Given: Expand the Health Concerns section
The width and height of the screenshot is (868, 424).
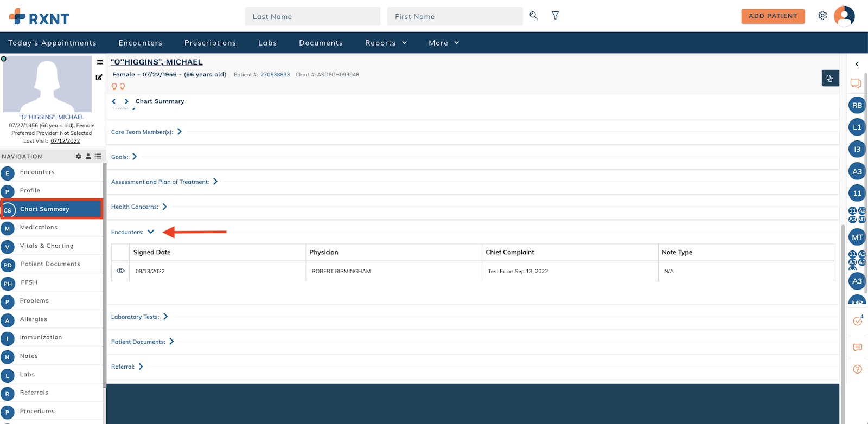Looking at the screenshot, I should click(164, 207).
